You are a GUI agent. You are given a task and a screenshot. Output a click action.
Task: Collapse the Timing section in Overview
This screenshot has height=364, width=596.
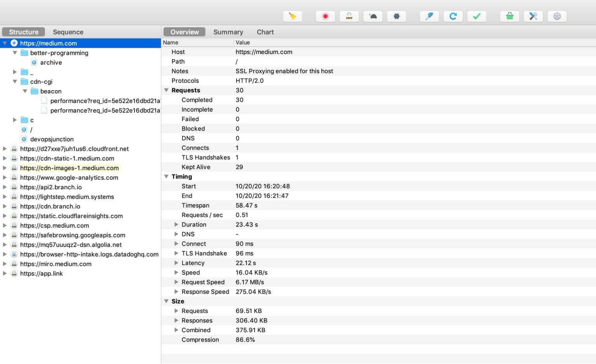point(166,177)
